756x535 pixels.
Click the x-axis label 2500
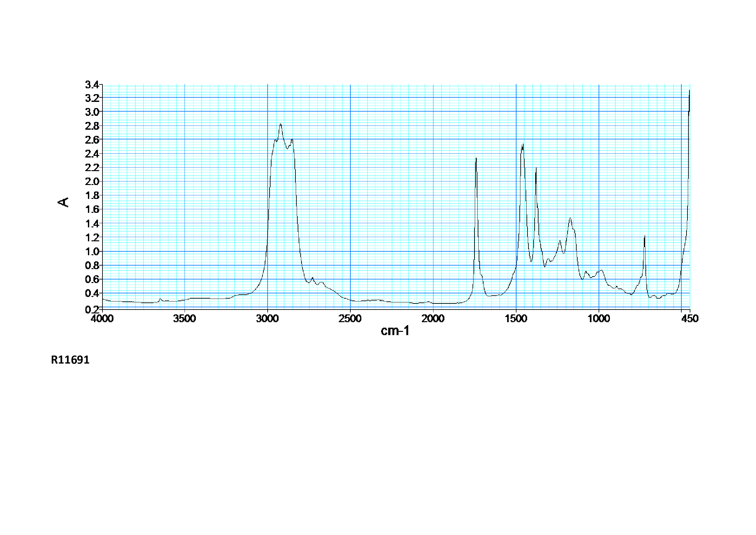coord(350,318)
